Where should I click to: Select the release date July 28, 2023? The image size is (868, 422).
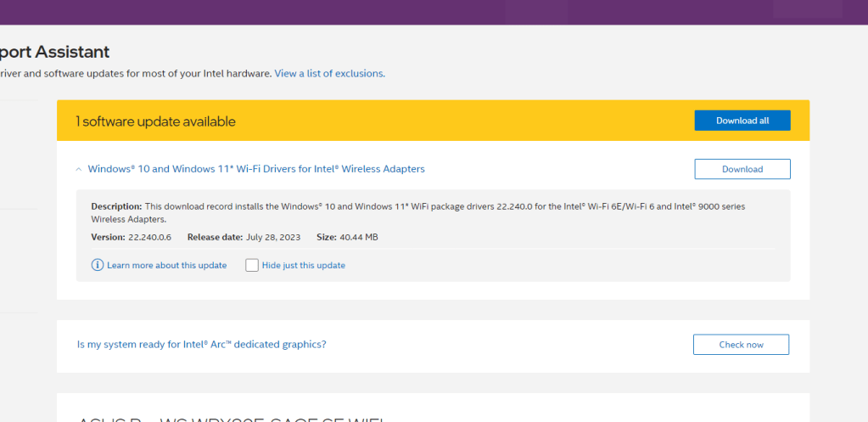coord(273,237)
